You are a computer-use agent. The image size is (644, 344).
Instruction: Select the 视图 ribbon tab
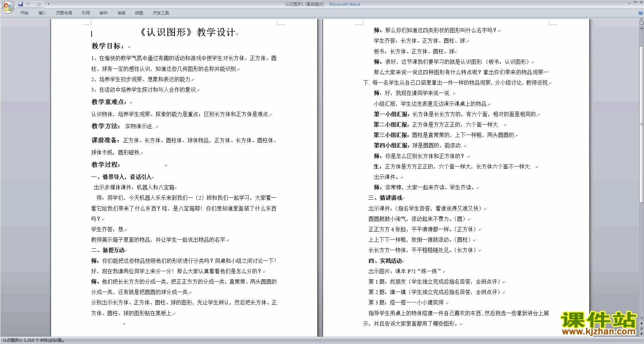[139, 13]
